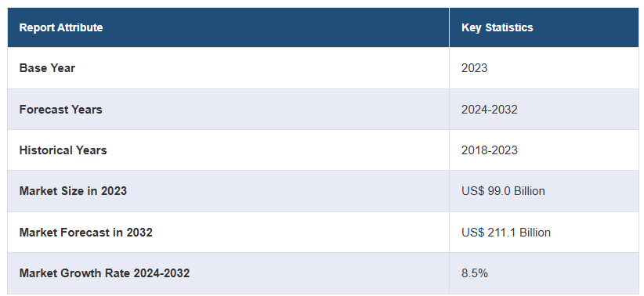Screen dimensions: 644x296
Task: Select the Historical Years label
Action: (x=63, y=150)
